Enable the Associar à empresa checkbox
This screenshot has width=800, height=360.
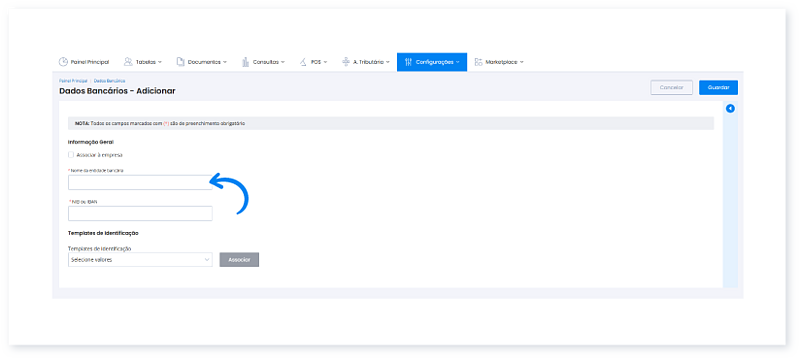[x=71, y=155]
